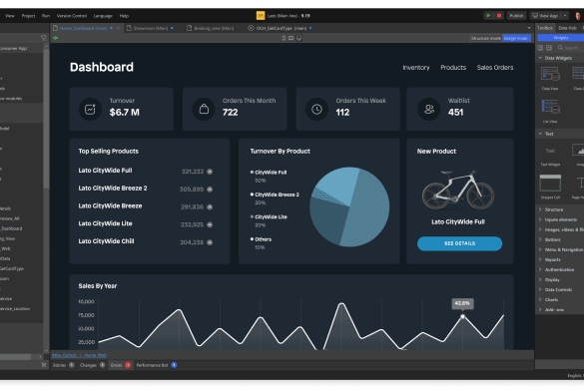Open the Toolbox panel tab
The width and height of the screenshot is (584, 392).
click(x=545, y=28)
